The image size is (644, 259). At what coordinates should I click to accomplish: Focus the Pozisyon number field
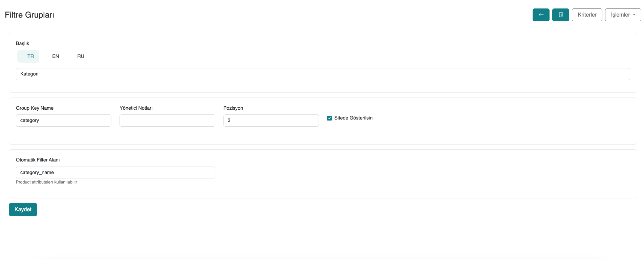point(271,121)
